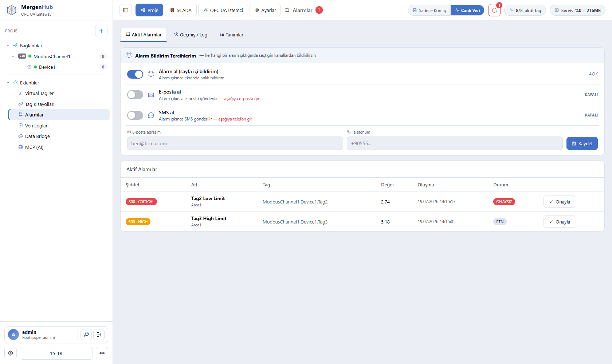This screenshot has height=364, width=612.
Task: Click the Device1 chip icon
Action: click(30, 67)
